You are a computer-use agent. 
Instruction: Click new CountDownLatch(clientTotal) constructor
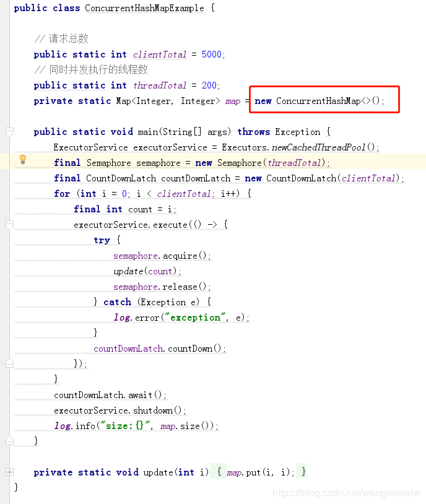coord(322,178)
